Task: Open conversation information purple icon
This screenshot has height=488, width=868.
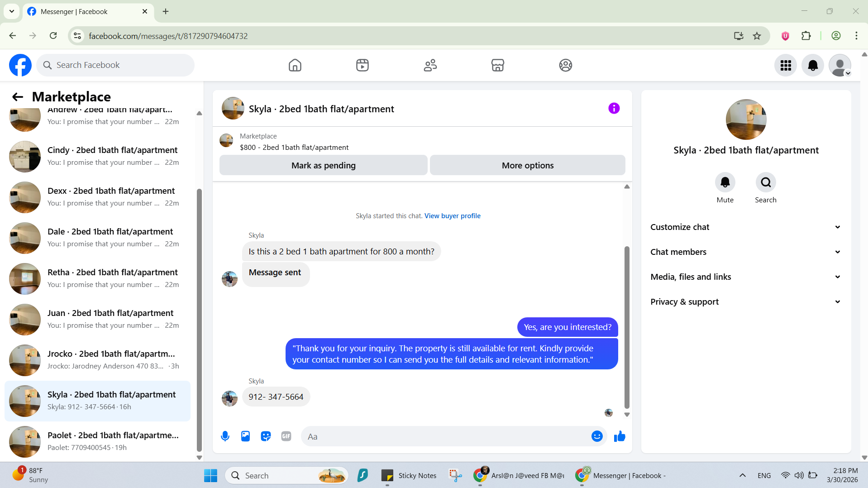Action: (x=614, y=108)
